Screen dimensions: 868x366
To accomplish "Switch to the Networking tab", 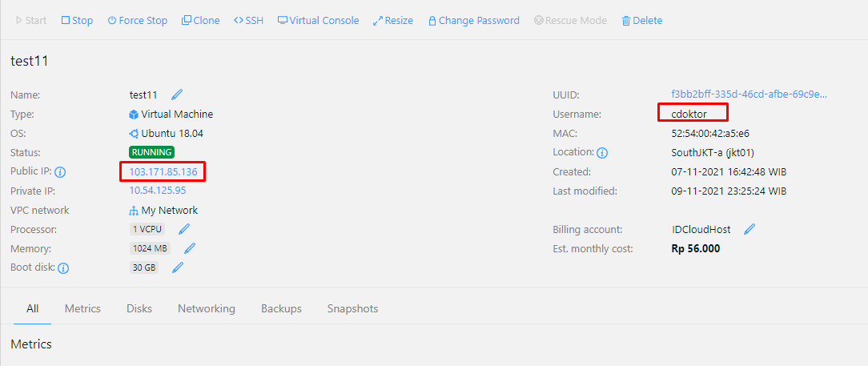I will 207,308.
